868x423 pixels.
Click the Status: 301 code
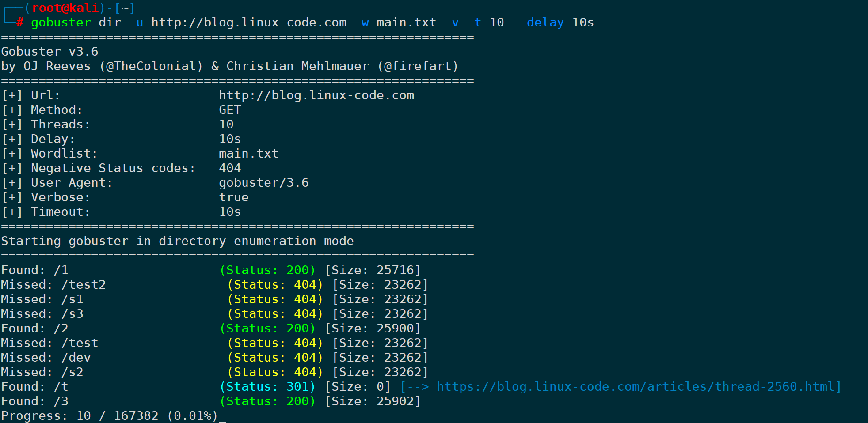pyautogui.click(x=267, y=387)
